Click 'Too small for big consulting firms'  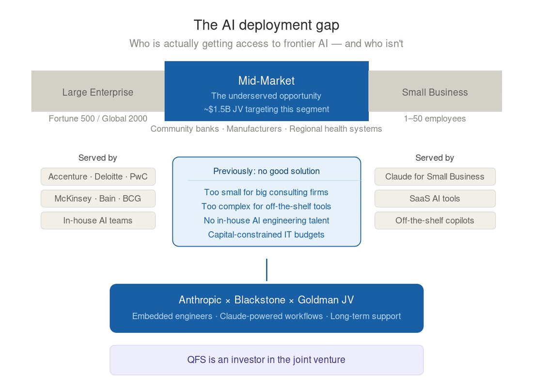pyautogui.click(x=266, y=192)
